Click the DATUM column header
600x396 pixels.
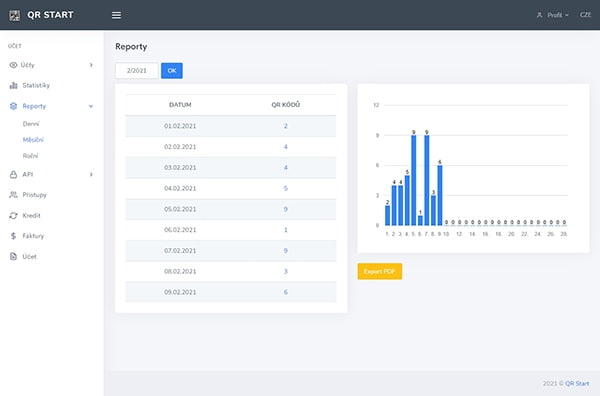pyautogui.click(x=180, y=105)
